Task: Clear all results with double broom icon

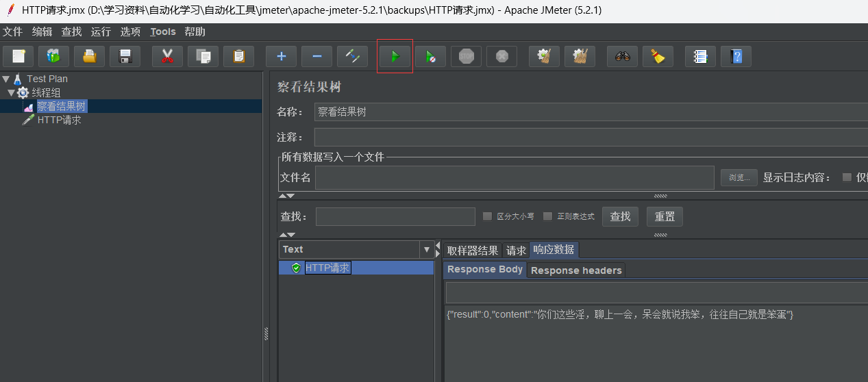Action: point(580,56)
